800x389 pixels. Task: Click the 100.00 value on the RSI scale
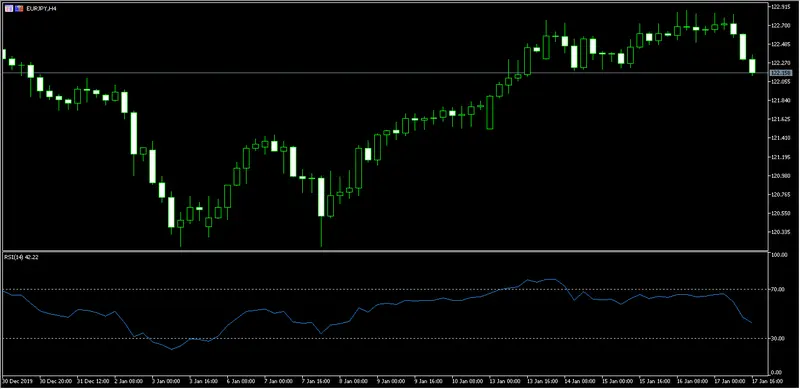click(x=779, y=255)
